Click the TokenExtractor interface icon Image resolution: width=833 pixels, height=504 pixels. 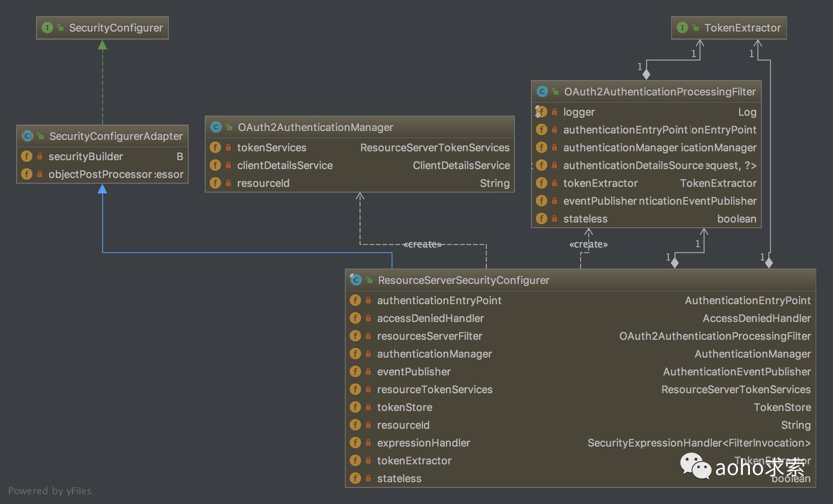[x=682, y=28]
